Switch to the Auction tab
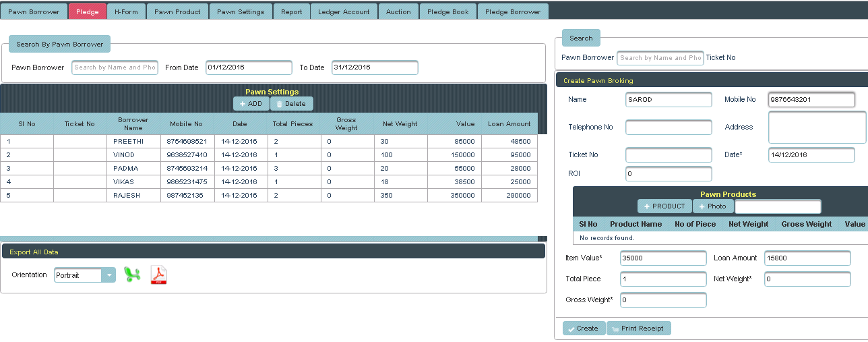 click(x=398, y=11)
